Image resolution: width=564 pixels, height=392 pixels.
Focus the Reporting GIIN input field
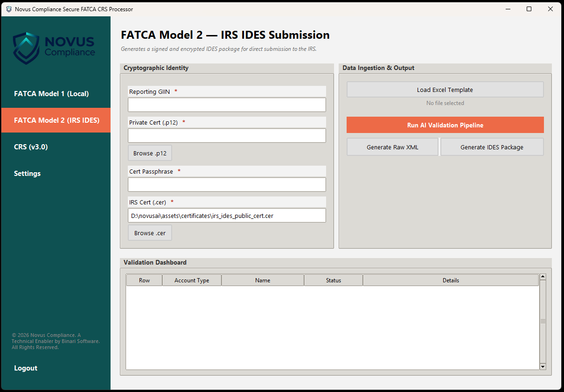(227, 105)
